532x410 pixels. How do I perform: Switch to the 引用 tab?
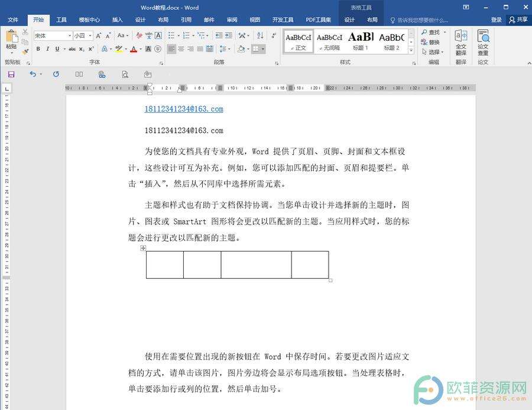coord(186,19)
